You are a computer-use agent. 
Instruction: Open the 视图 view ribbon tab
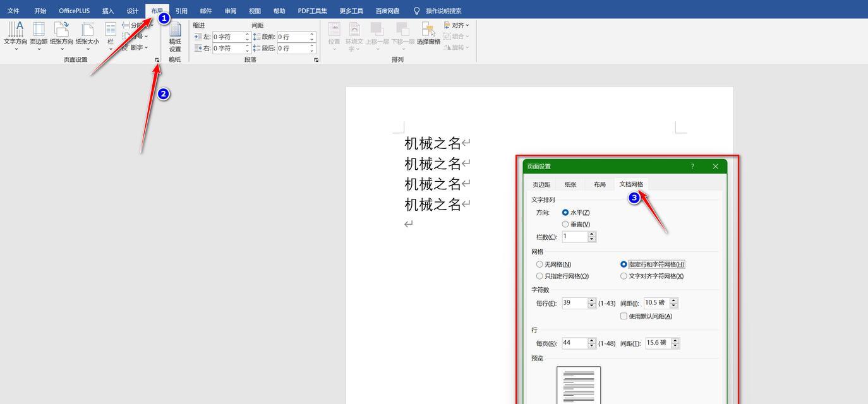[255, 11]
